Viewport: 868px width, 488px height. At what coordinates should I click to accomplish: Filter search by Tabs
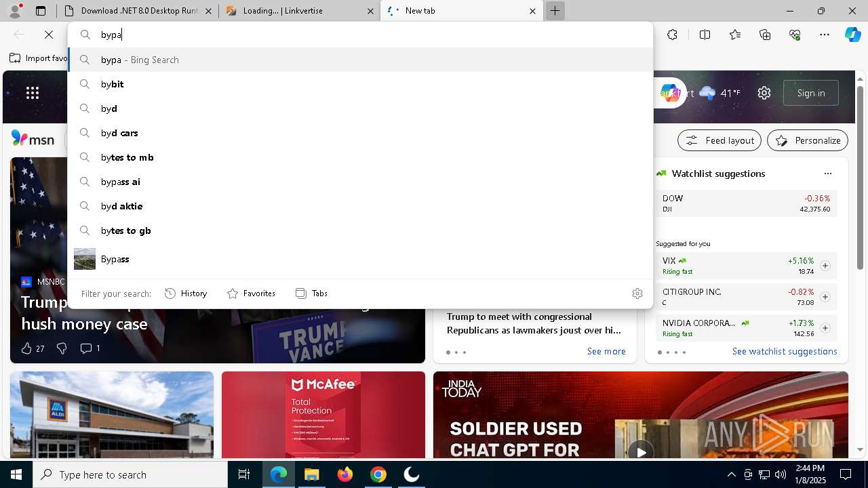point(311,293)
